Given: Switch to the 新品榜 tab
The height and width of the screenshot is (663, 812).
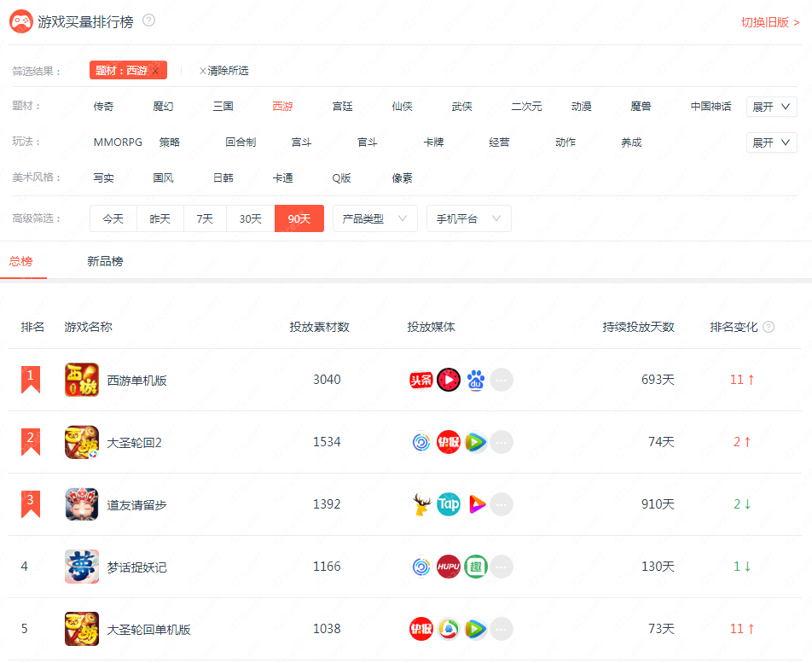Looking at the screenshot, I should click(105, 261).
